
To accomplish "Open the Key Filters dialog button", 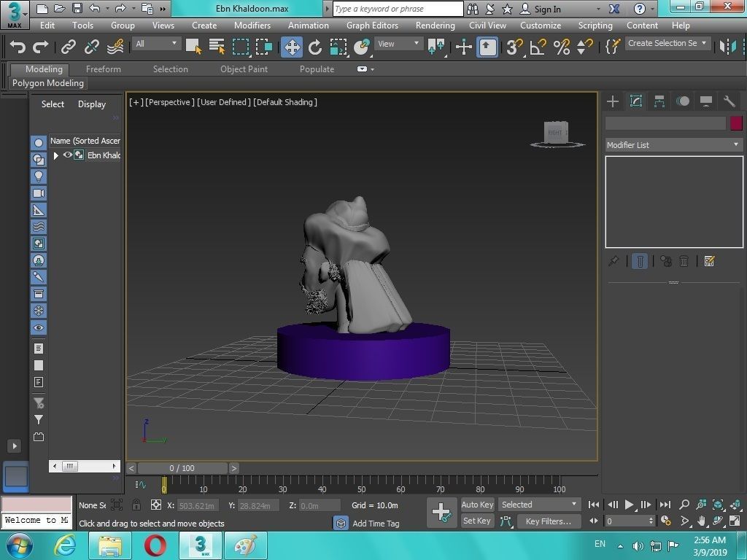I will 549,521.
